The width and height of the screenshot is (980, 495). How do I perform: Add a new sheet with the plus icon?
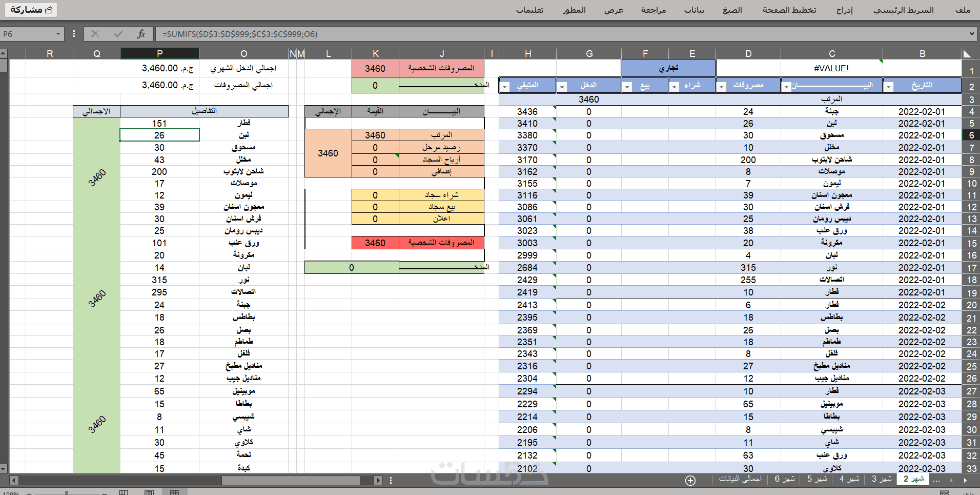690,480
